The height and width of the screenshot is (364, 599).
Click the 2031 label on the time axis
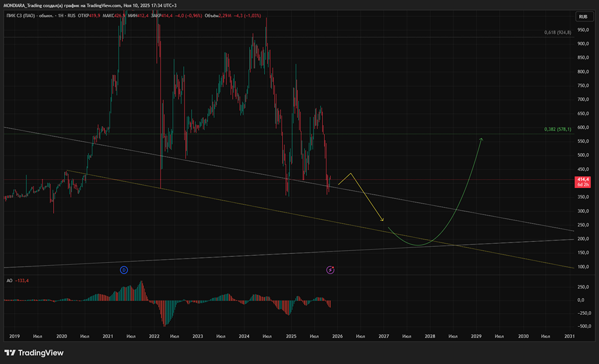tap(569, 336)
